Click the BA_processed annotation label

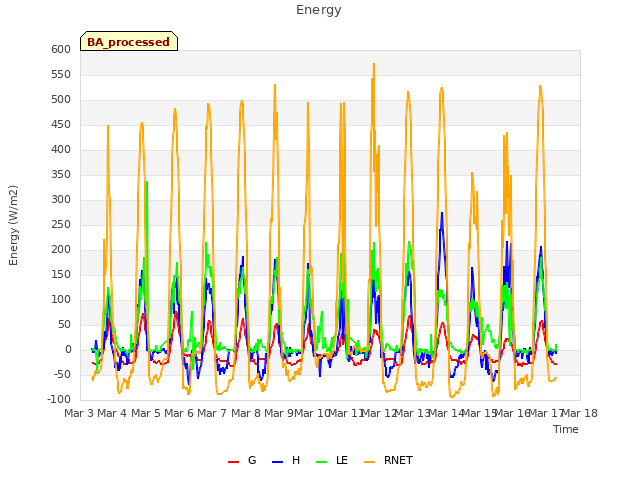[129, 41]
